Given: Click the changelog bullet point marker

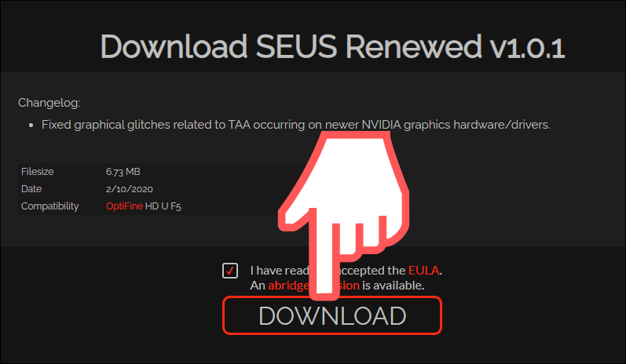Looking at the screenshot, I should [31, 126].
